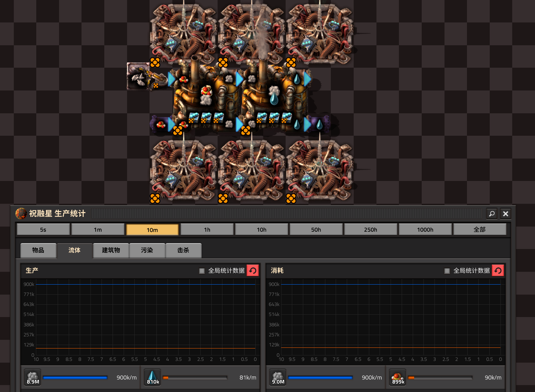Image resolution: width=535 pixels, height=392 pixels.
Task: Switch to the 击杀 tab
Action: [x=183, y=250]
